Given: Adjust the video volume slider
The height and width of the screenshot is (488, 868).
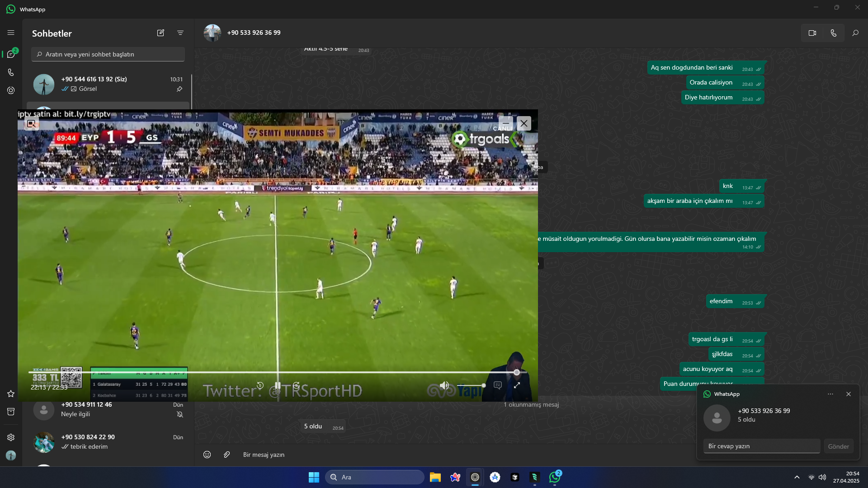Looking at the screenshot, I should 471,385.
